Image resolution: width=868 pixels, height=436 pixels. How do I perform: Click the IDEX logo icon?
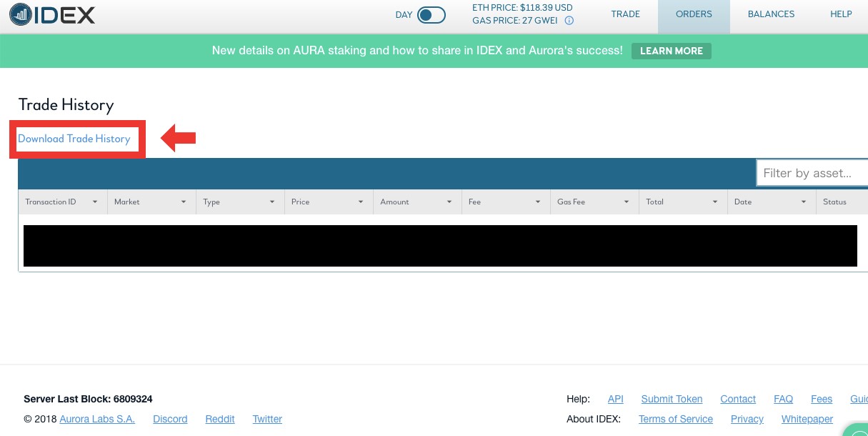tap(20, 14)
